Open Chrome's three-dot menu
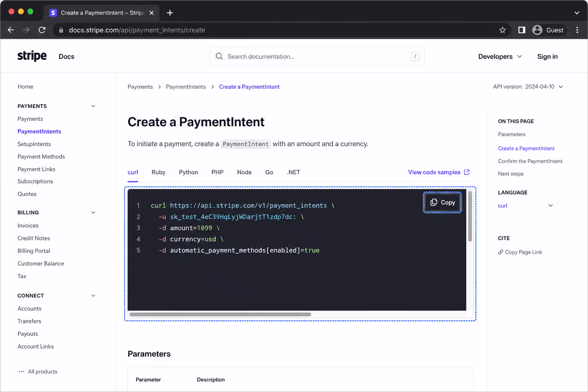The height and width of the screenshot is (392, 588). click(x=577, y=30)
